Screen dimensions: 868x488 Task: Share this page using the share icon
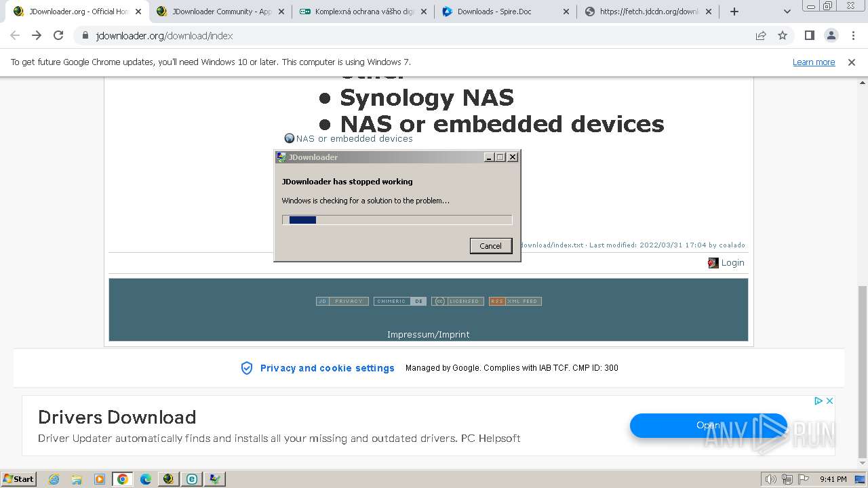(x=761, y=35)
